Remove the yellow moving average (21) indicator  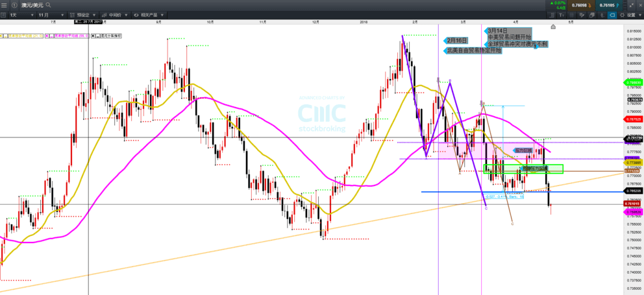1,36
